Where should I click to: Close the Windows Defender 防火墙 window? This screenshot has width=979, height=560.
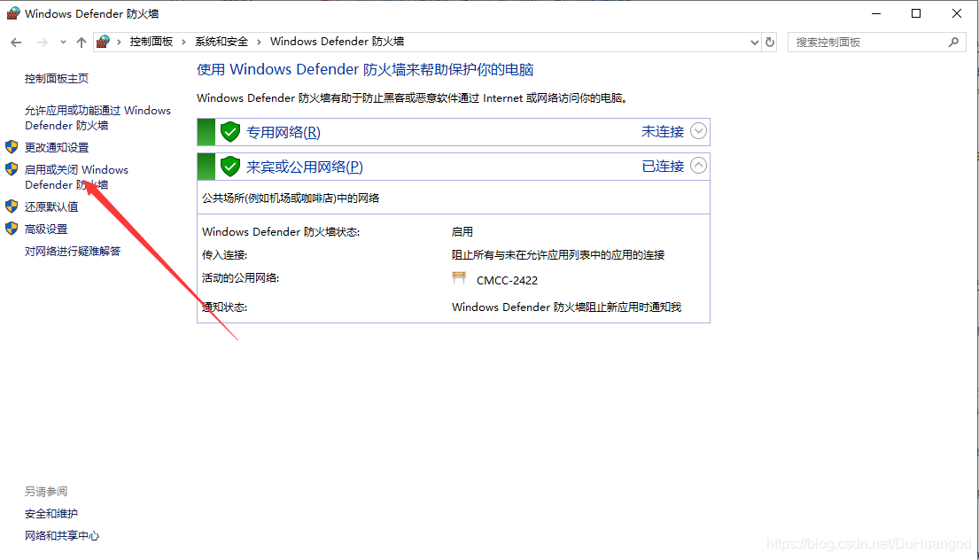[x=957, y=13]
